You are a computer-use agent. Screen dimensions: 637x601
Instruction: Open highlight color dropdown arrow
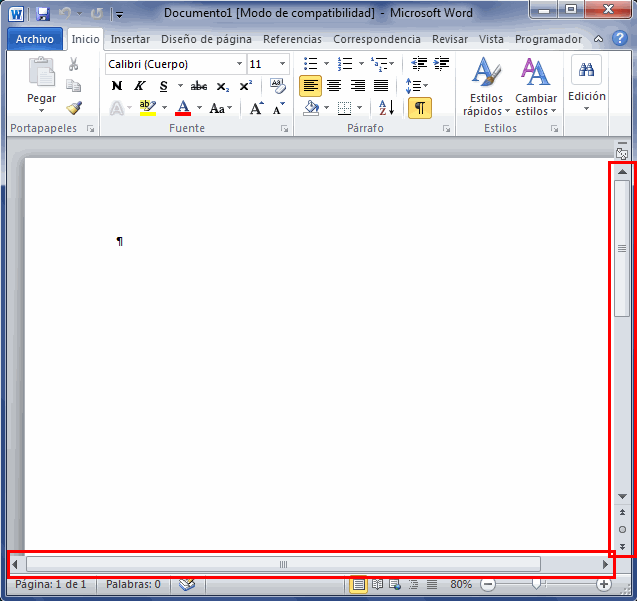tap(165, 108)
